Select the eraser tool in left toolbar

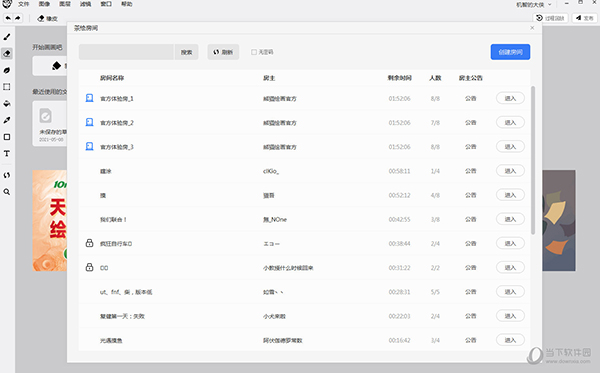(x=7, y=54)
